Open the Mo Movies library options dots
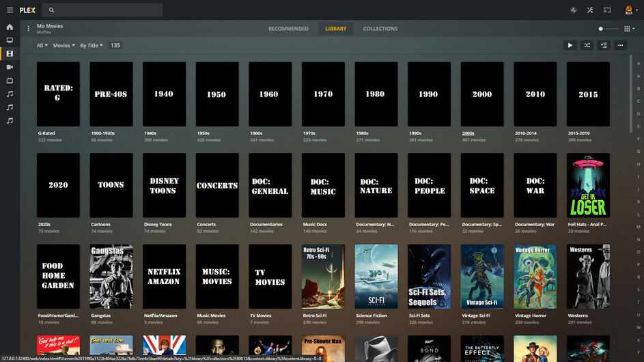 coord(28,29)
